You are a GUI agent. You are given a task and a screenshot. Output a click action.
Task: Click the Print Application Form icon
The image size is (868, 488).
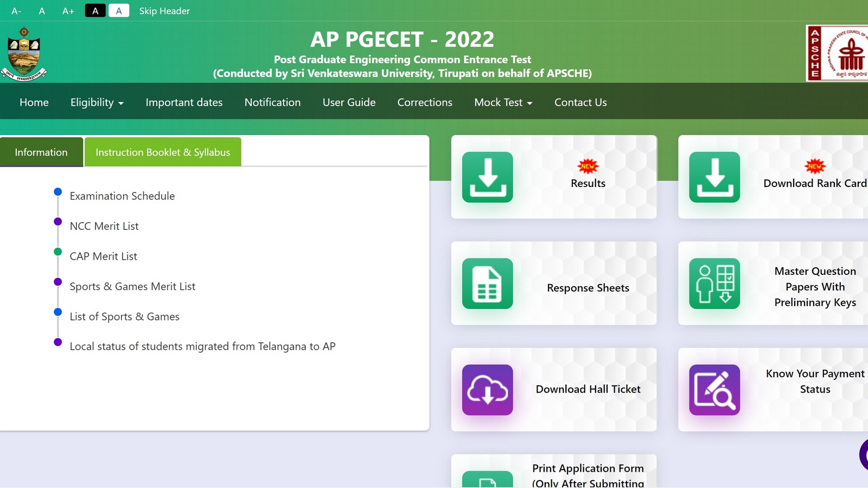tap(487, 479)
